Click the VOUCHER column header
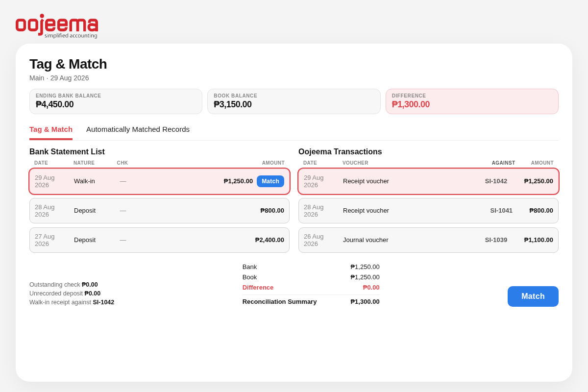 point(355,163)
